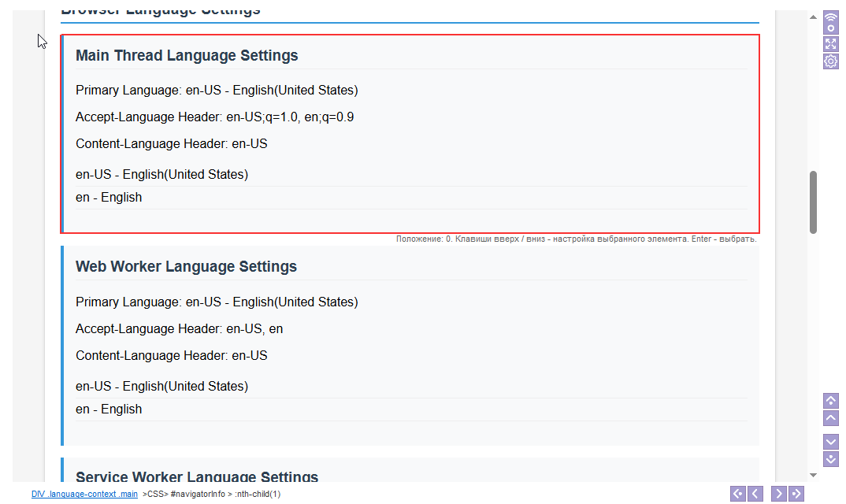
Task: Click the scrollbar down arrow
Action: 813,475
